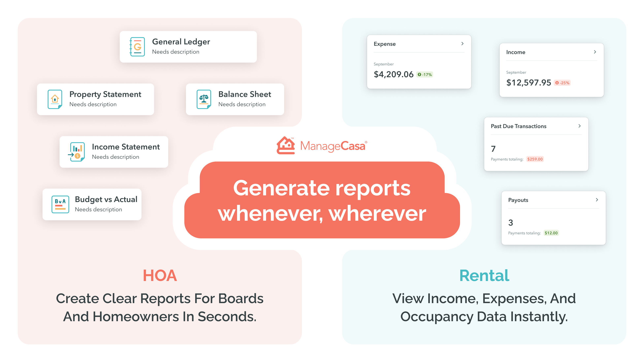The image size is (644, 362).
Task: Open the Payouts card chevron arrow
Action: click(x=597, y=200)
